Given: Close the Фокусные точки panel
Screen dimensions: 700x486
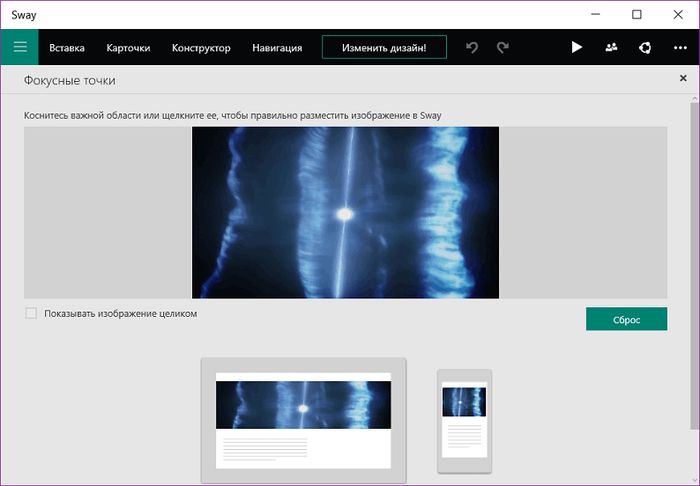Looking at the screenshot, I should [x=683, y=79].
